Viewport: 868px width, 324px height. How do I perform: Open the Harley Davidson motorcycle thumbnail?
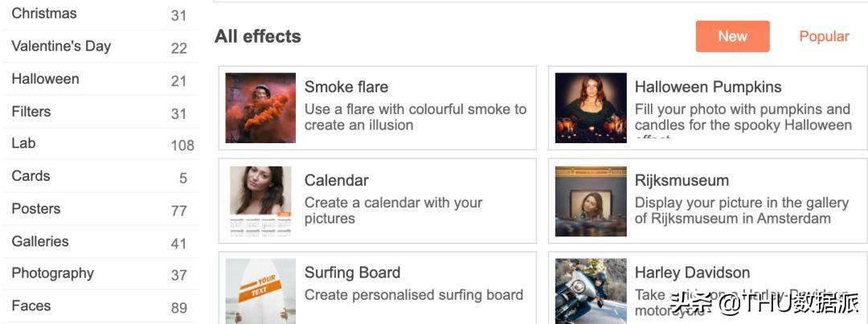(591, 291)
